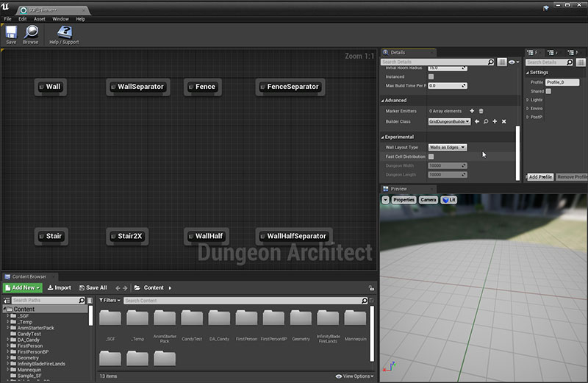The width and height of the screenshot is (588, 383).
Task: Open the Help menu
Action: click(x=81, y=19)
